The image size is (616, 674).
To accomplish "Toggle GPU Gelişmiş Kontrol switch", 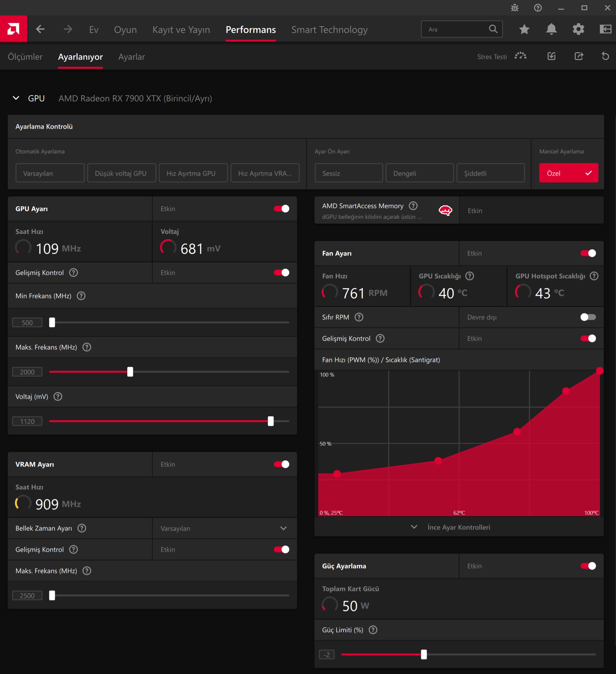I will (282, 273).
